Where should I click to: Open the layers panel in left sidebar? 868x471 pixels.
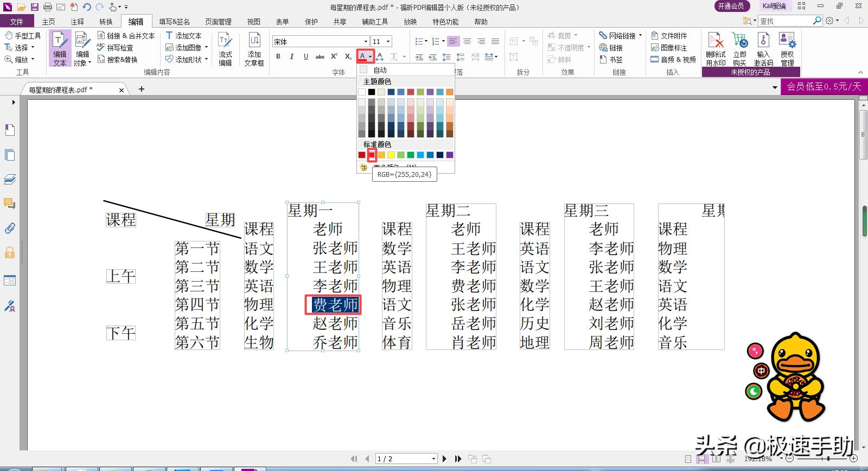[10, 179]
